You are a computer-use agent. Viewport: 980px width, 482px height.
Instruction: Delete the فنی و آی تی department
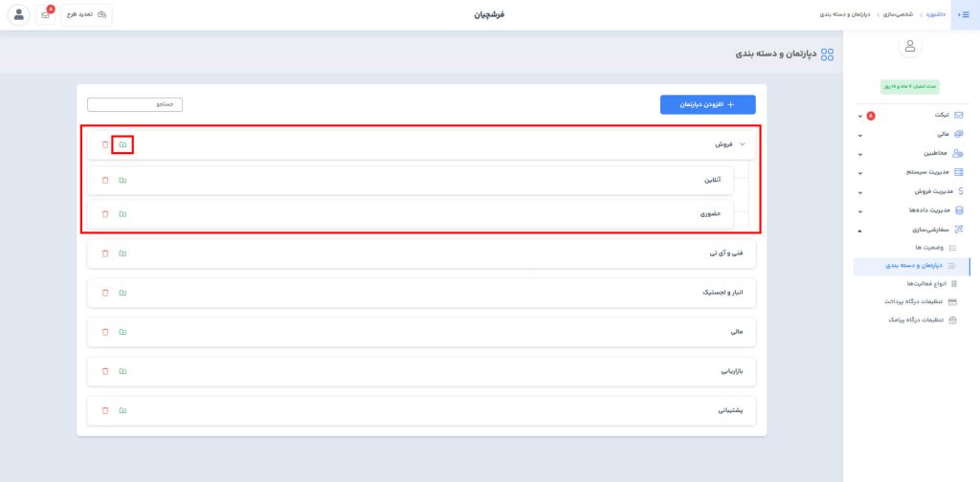105,253
